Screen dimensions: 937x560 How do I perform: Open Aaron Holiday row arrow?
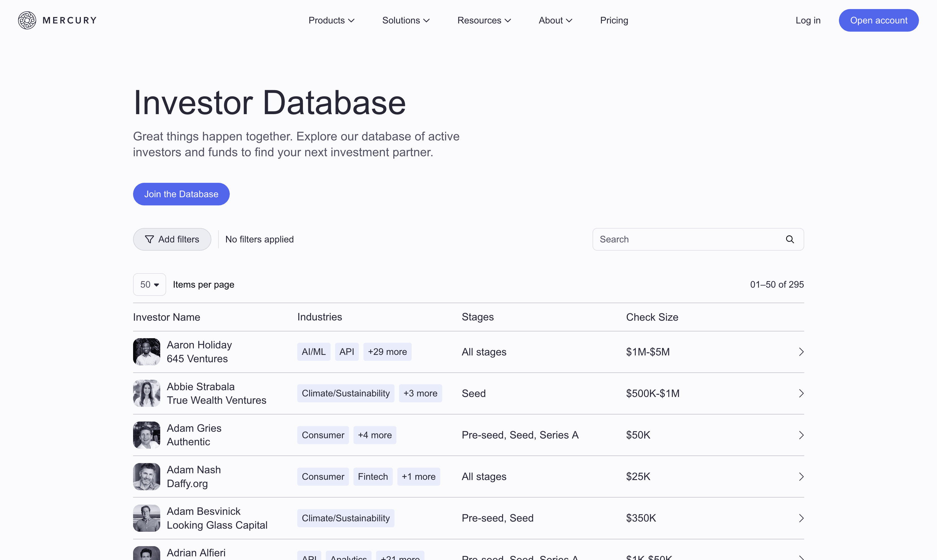tap(801, 352)
